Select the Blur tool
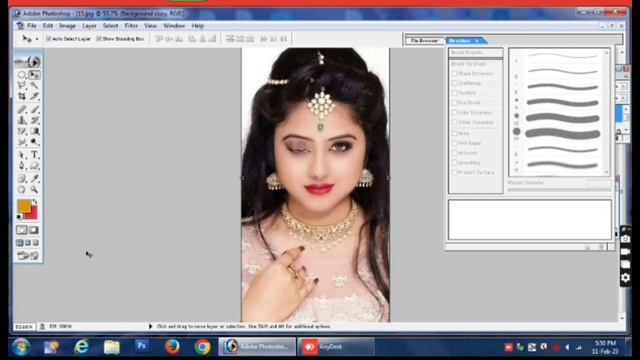This screenshot has height=360, width=640. [22, 142]
